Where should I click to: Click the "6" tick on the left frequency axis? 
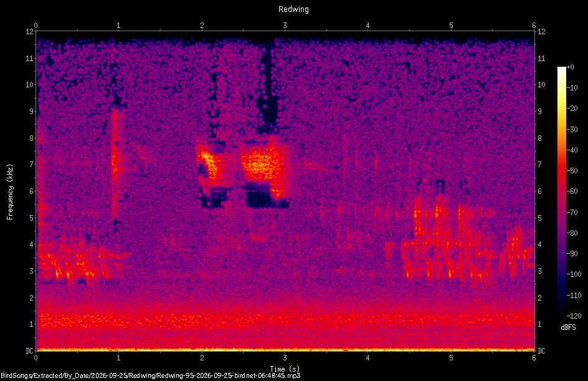31,191
